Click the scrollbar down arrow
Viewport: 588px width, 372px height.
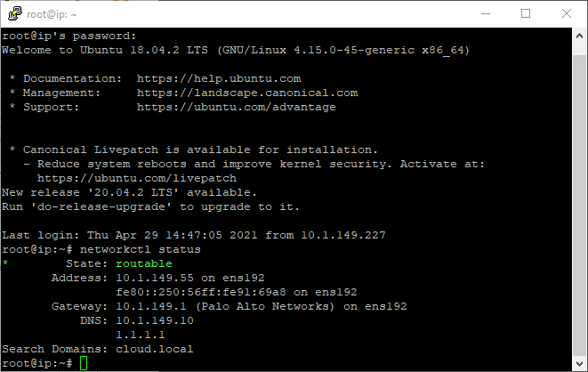(x=579, y=363)
